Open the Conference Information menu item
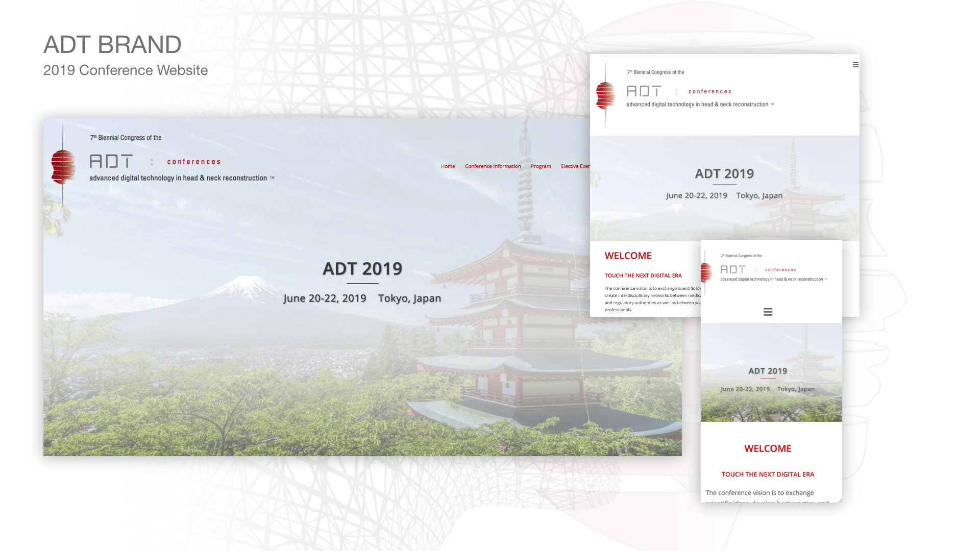This screenshot has height=551, width=980. coord(493,166)
